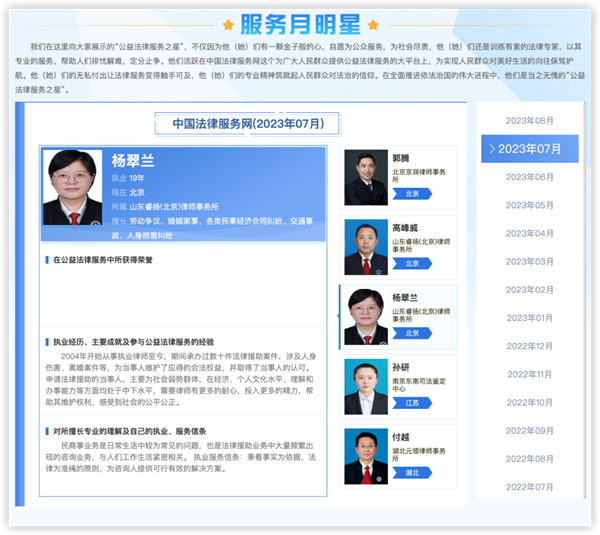The width and height of the screenshot is (600, 535).
Task: Open 孙研's portrait thumbnail
Action: pyautogui.click(x=366, y=387)
